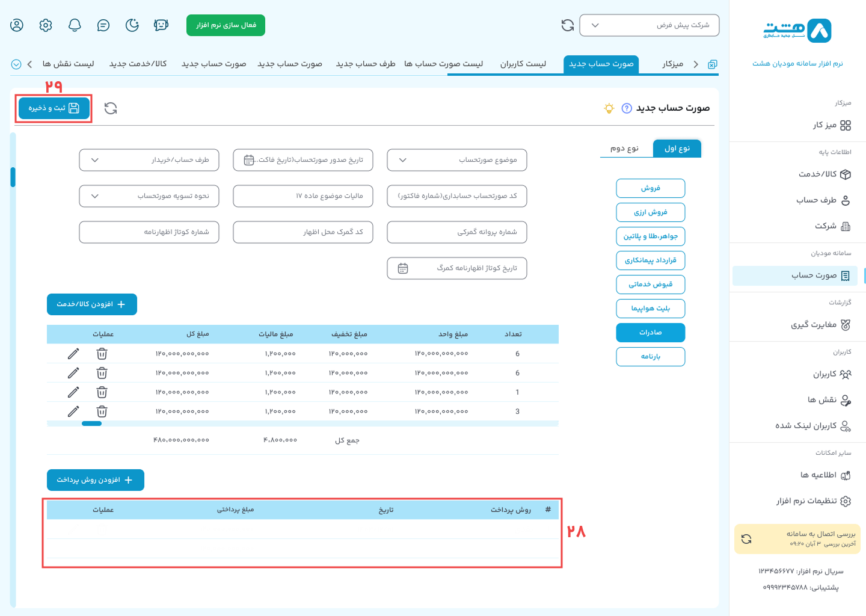The height and width of the screenshot is (616, 866).
Task: Switch to the نوع دوم tab
Action: pos(624,149)
